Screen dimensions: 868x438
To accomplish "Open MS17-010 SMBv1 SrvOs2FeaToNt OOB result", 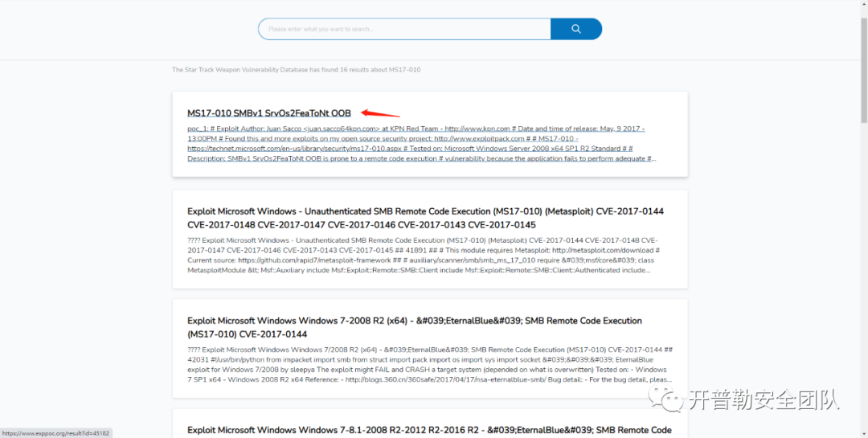I will (269, 113).
